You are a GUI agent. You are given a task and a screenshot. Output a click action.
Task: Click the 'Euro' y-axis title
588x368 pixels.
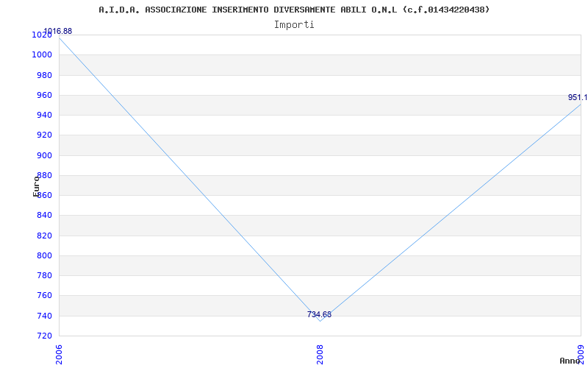point(36,186)
